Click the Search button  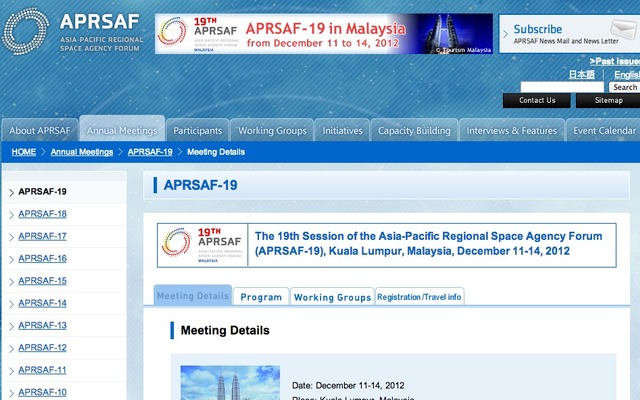click(624, 87)
